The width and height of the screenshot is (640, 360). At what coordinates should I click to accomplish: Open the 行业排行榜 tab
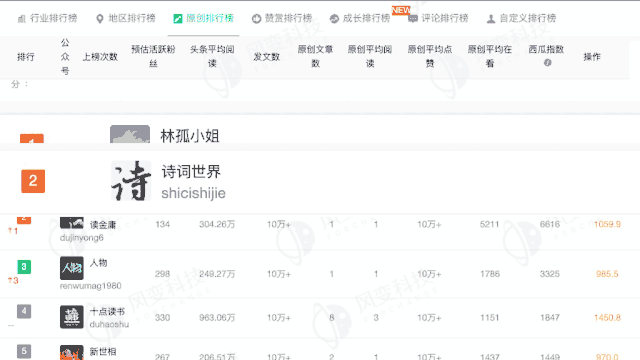47,18
